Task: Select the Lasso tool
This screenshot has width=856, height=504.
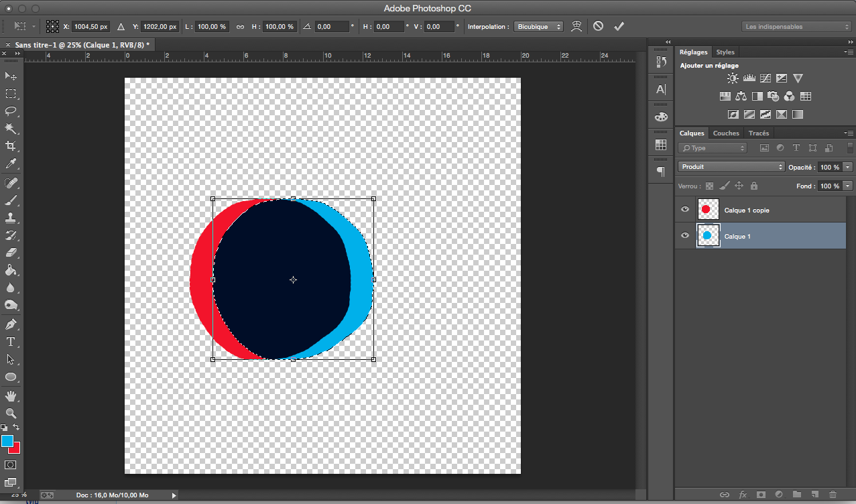Action: (11, 111)
